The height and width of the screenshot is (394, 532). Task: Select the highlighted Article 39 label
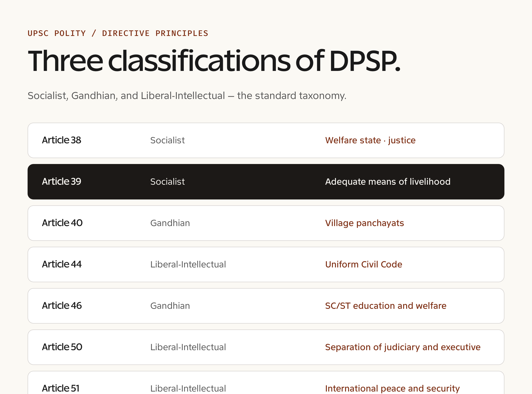62,181
